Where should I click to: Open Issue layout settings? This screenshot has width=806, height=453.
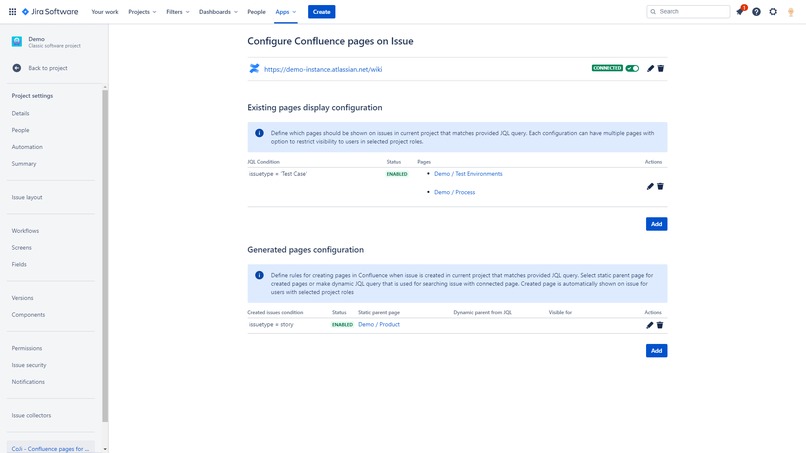coord(27,197)
